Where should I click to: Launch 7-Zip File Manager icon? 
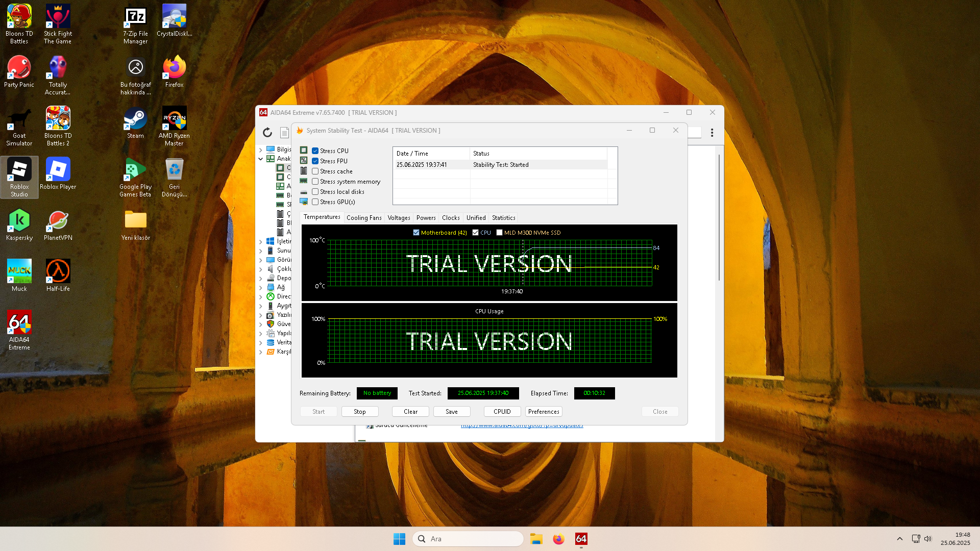(x=135, y=24)
